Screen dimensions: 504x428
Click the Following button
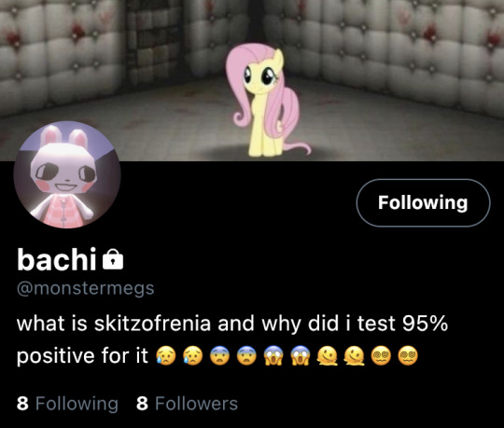point(424,203)
